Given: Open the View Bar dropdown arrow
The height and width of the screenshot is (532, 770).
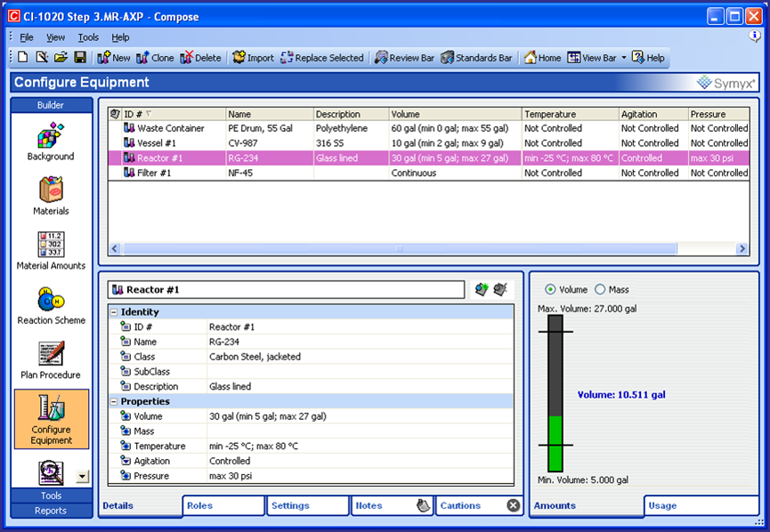Looking at the screenshot, I should coord(623,58).
